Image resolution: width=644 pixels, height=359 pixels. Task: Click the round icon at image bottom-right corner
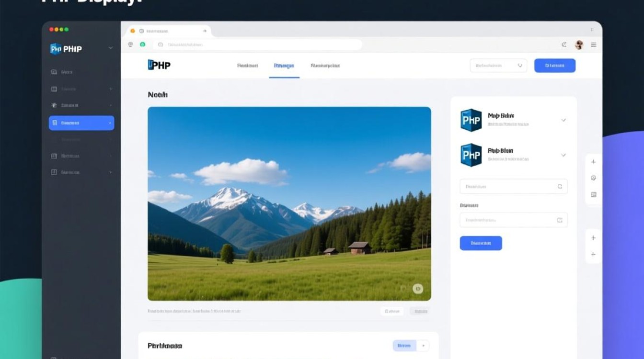418,288
